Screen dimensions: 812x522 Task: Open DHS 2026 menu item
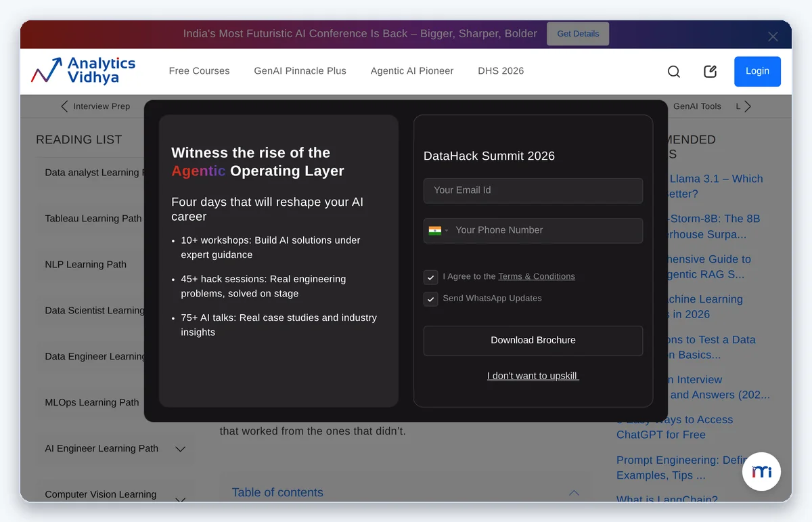pos(501,70)
